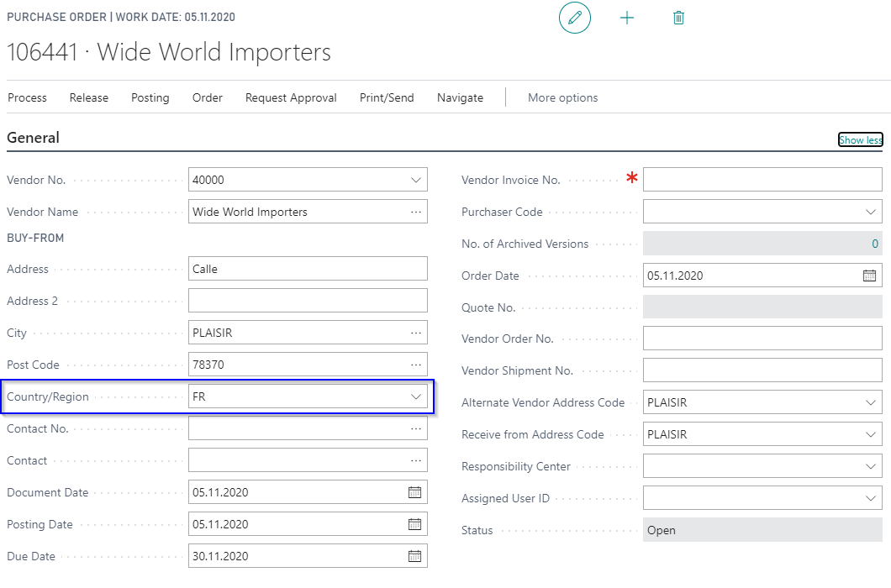Screen dimensions: 891x588
Task: Expand the Purchaser Code dropdown
Action: tap(871, 212)
